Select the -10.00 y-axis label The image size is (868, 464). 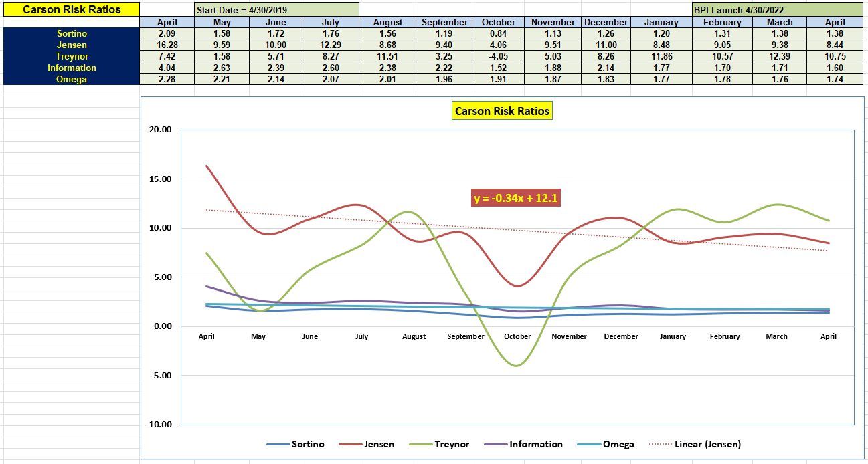click(x=159, y=424)
